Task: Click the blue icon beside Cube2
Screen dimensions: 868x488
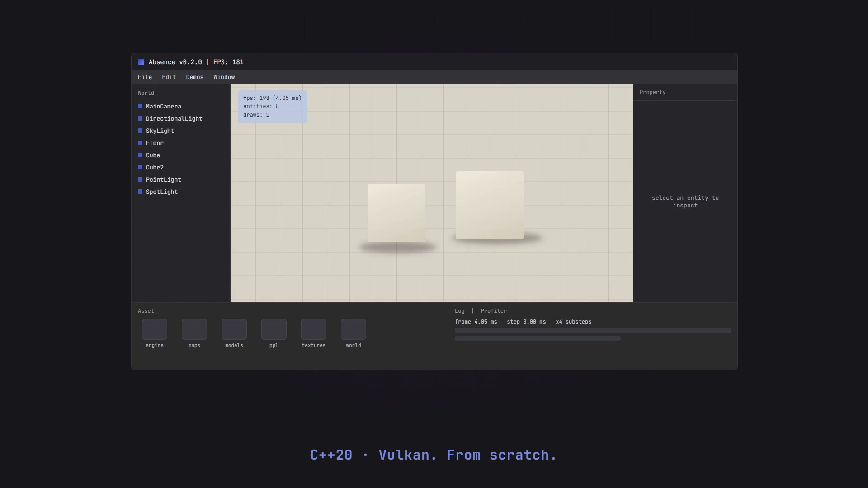Action: click(140, 168)
